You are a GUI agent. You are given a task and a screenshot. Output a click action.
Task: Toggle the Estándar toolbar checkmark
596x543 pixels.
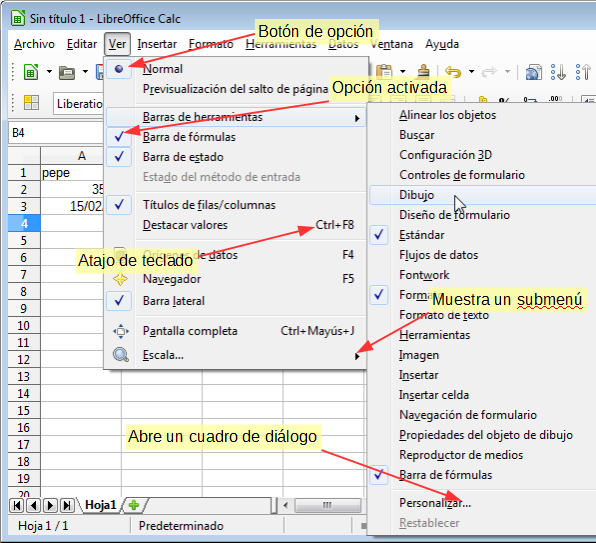379,235
